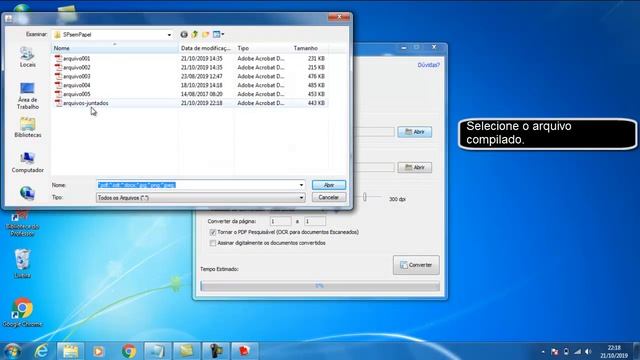This screenshot has height=360, width=640.
Task: Sort files by Nome column
Action: click(115, 48)
